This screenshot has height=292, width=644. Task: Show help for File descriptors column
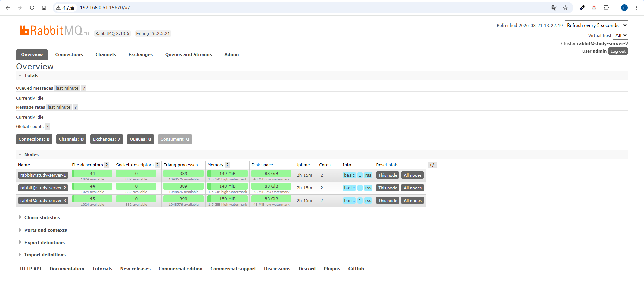107,165
